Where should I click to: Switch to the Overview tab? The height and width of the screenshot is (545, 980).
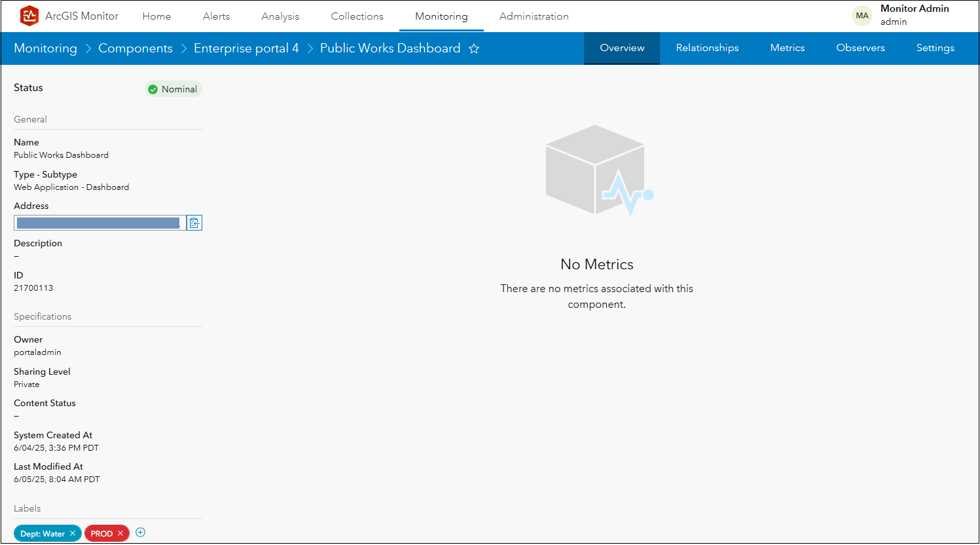pyautogui.click(x=622, y=48)
